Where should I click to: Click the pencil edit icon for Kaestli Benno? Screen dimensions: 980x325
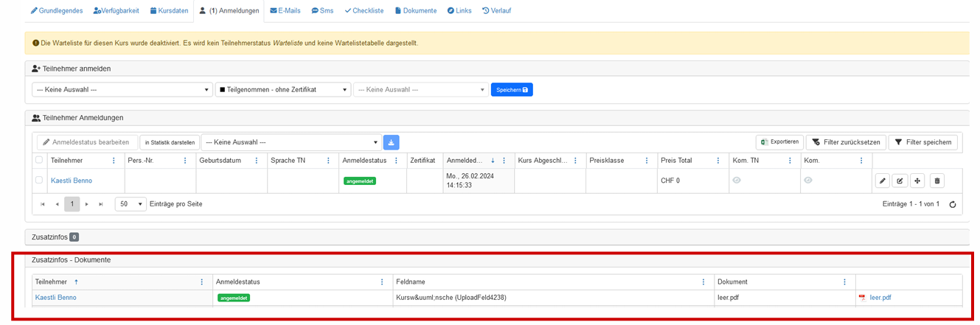pyautogui.click(x=883, y=181)
